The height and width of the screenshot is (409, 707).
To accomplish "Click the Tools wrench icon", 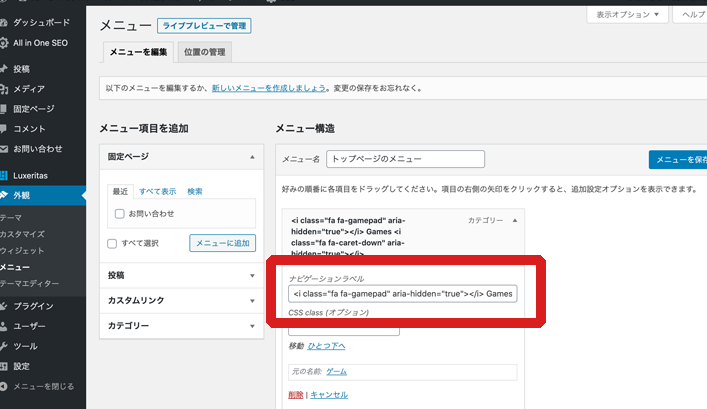I will 6,346.
